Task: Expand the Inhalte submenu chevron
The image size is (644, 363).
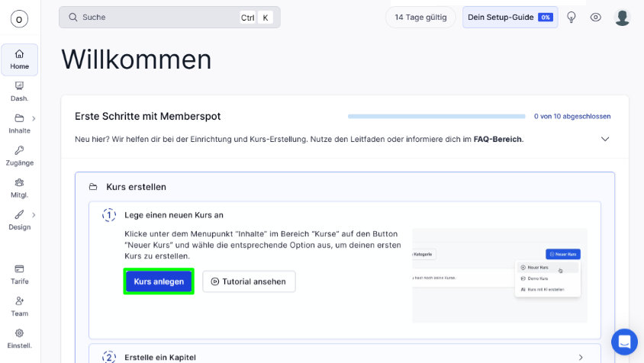Action: coord(34,118)
